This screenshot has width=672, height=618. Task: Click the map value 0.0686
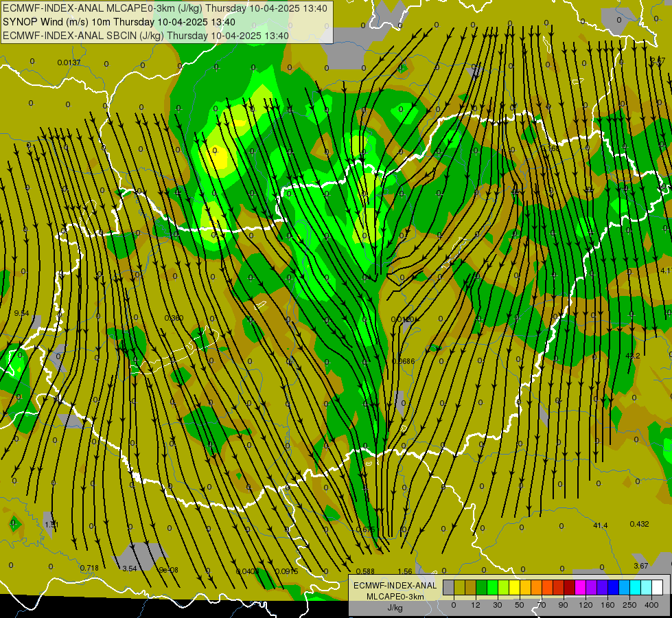[x=404, y=361]
